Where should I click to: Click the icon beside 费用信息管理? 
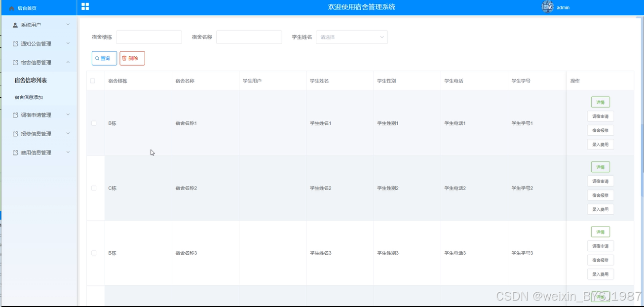click(15, 153)
